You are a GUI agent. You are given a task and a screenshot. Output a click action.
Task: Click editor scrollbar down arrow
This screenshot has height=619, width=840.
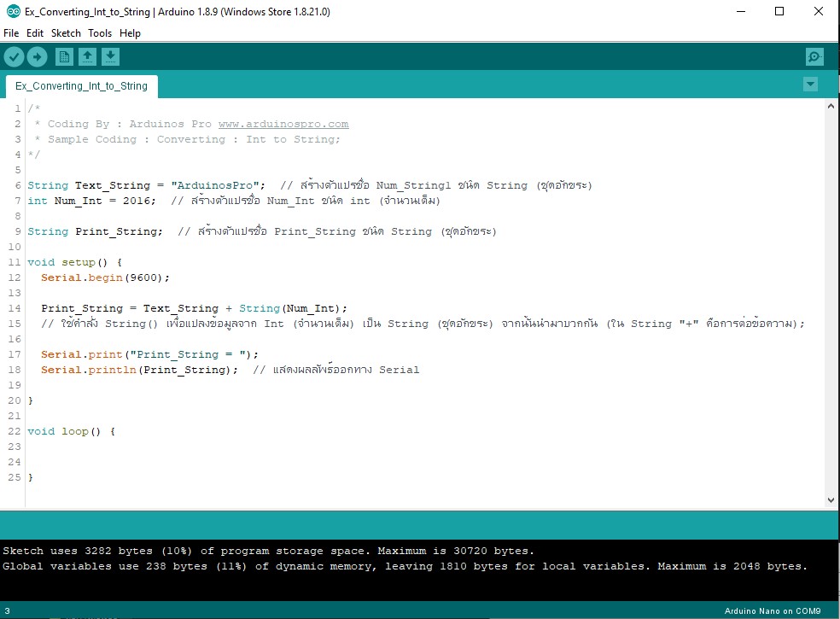[x=831, y=500]
